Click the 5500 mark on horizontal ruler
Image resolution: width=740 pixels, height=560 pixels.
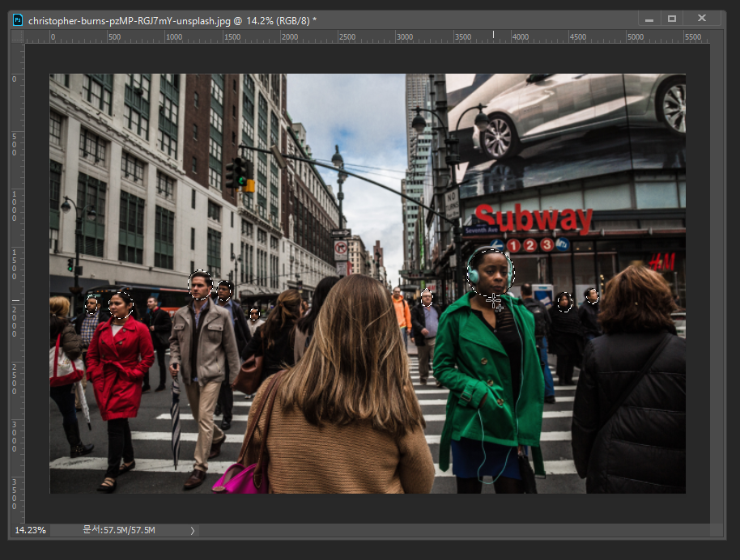(x=692, y=37)
